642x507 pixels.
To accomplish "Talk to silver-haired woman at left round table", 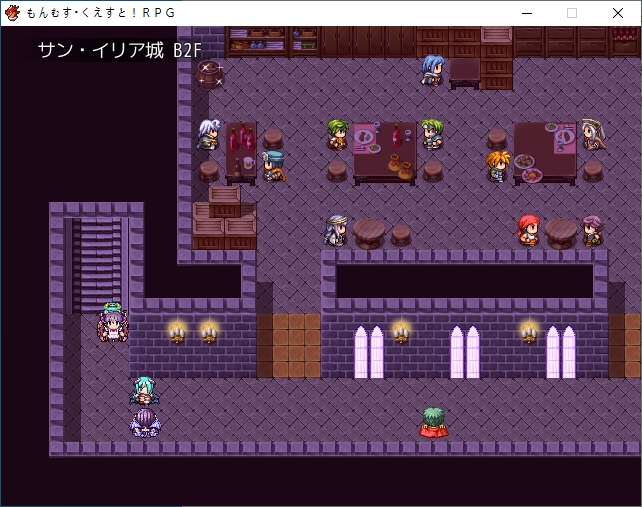I will click(x=337, y=231).
